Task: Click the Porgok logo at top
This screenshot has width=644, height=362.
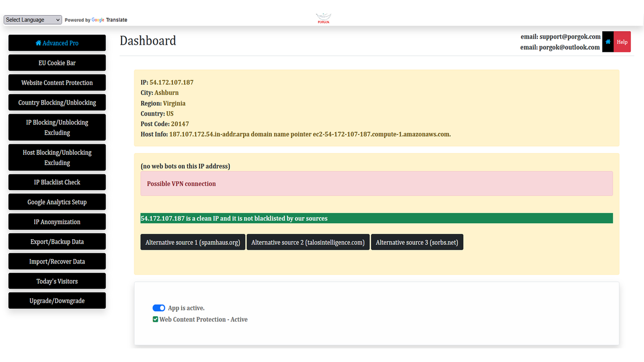Action: click(324, 19)
